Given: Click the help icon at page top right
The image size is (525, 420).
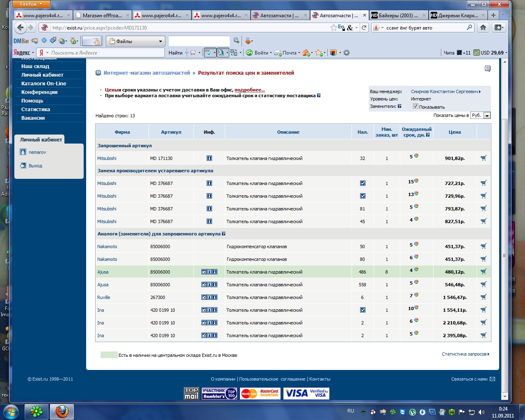Looking at the screenshot, I should coord(487,69).
